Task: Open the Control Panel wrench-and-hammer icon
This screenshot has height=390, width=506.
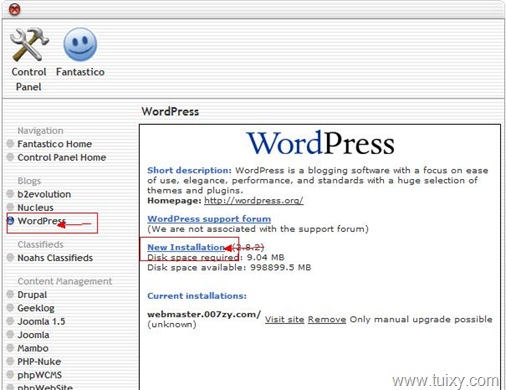Action: click(x=29, y=44)
